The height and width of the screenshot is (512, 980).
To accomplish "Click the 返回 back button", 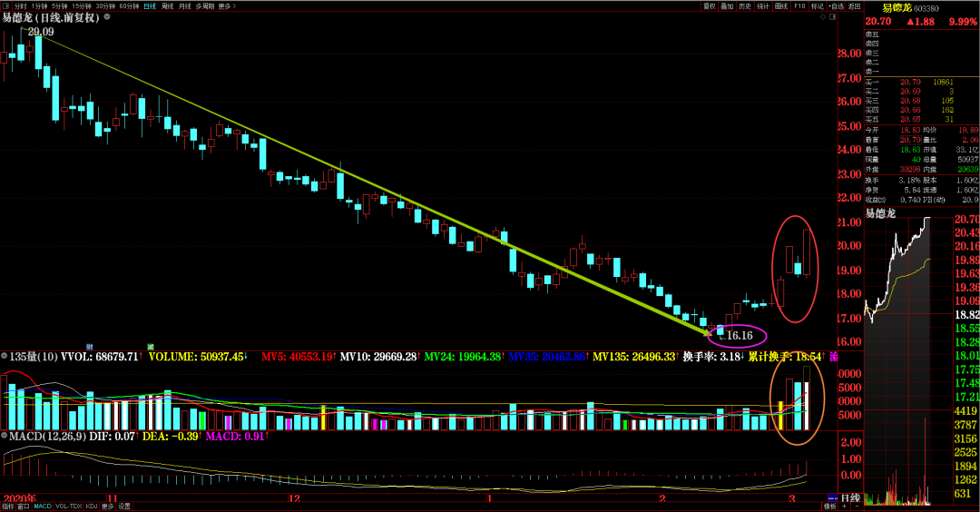I will click(855, 5).
